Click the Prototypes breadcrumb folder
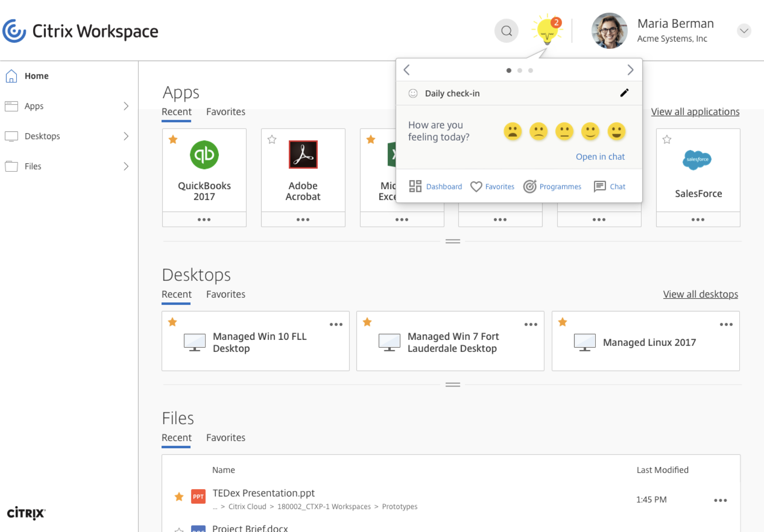The width and height of the screenshot is (764, 532). pos(399,506)
